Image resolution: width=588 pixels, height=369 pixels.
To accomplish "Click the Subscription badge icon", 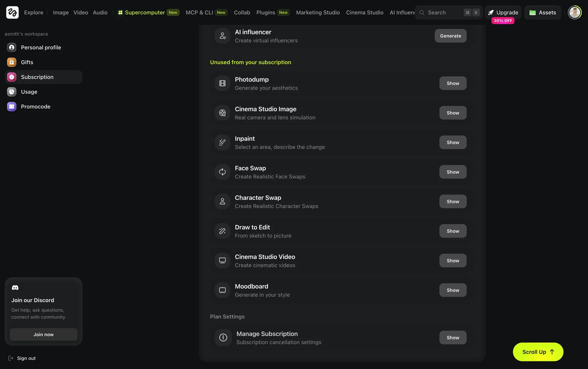I will coord(12,77).
